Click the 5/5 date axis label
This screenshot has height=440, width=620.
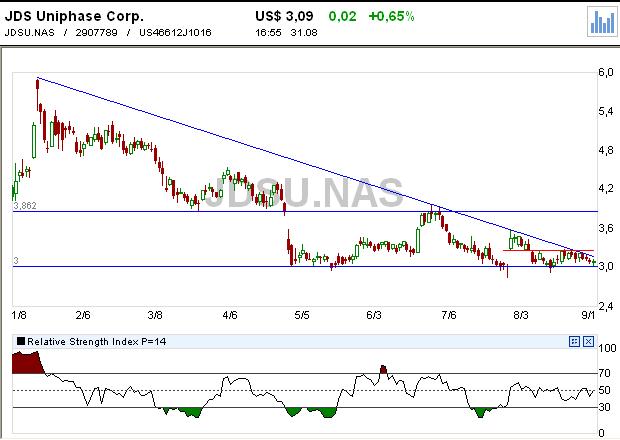[302, 315]
